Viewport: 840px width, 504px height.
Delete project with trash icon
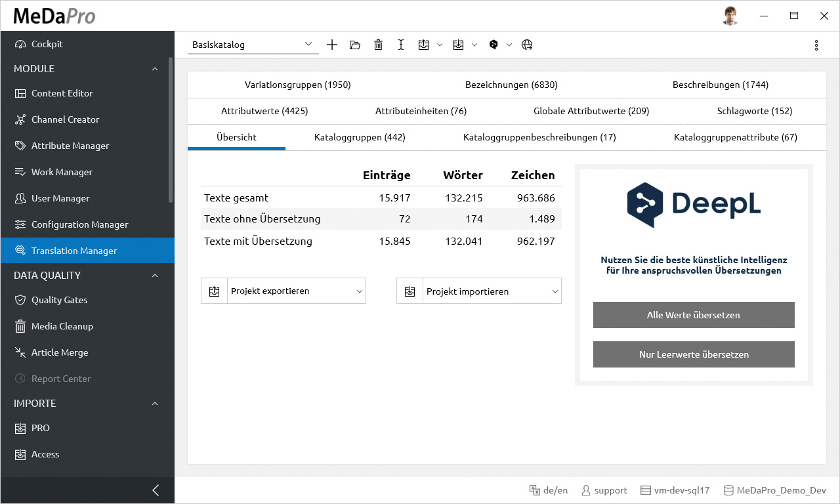378,45
